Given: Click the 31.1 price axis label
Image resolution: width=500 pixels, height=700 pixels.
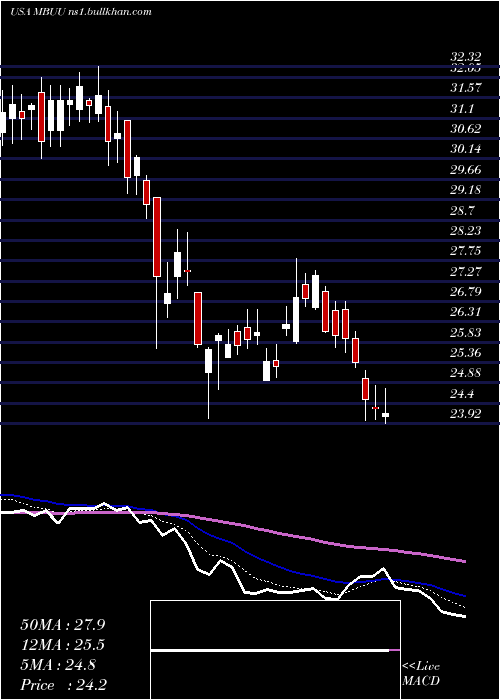Looking at the screenshot, I should coord(462,108).
